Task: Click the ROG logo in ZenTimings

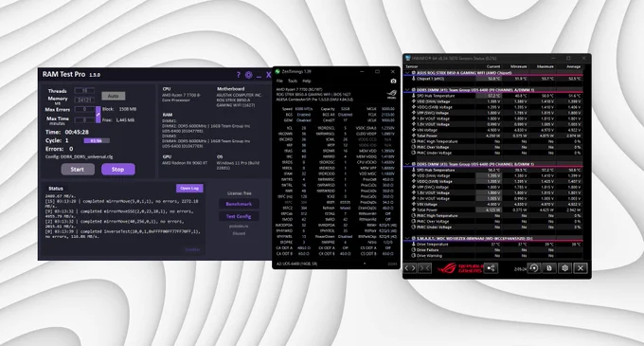Action: 391,95
